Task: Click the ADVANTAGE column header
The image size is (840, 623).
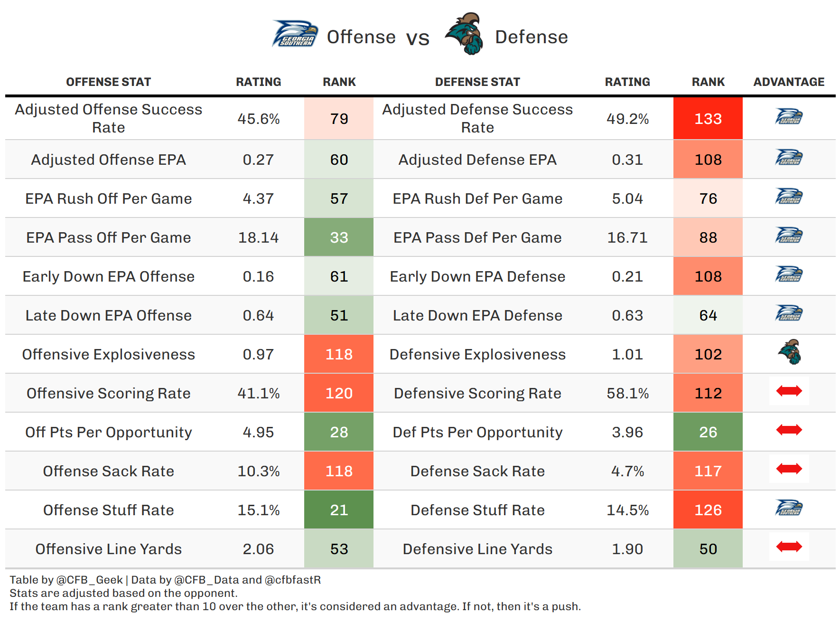Action: pyautogui.click(x=789, y=82)
